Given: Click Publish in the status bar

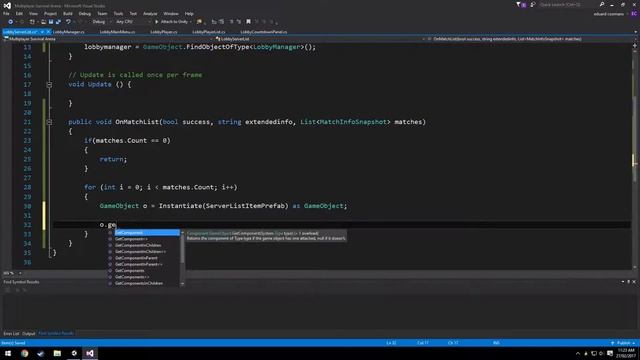Looking at the screenshot, I should click(x=623, y=343).
